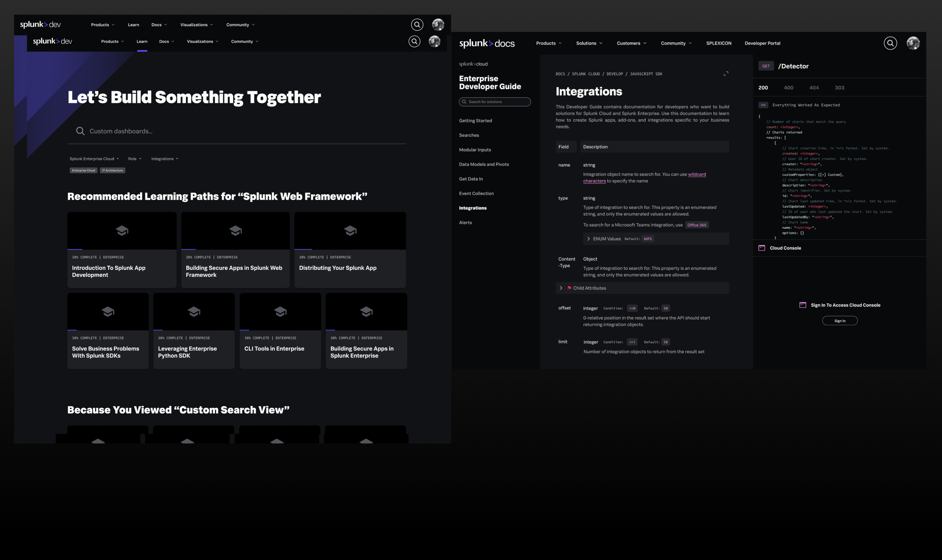The image size is (942, 560).
Task: Open Data Models and Pivots in the sidebar
Action: [x=484, y=164]
